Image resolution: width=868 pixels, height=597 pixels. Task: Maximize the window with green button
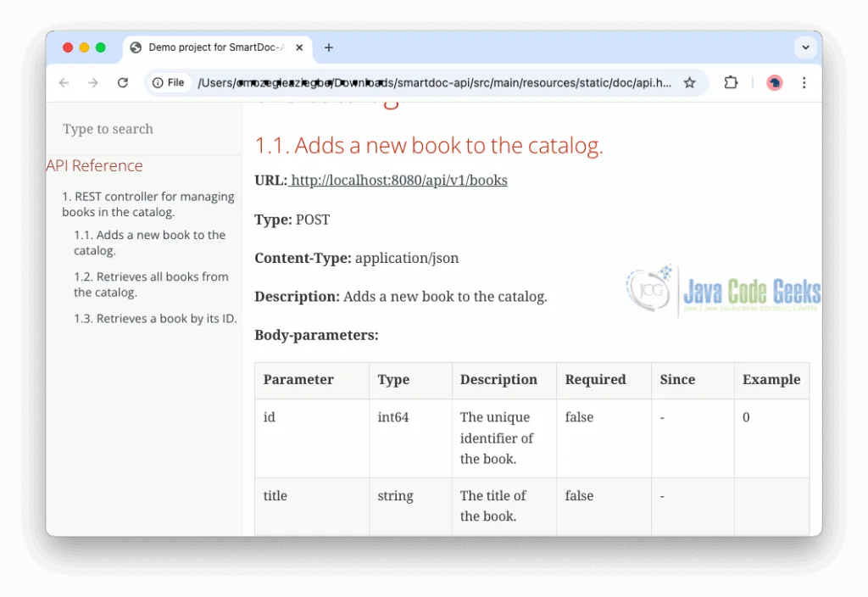click(101, 47)
